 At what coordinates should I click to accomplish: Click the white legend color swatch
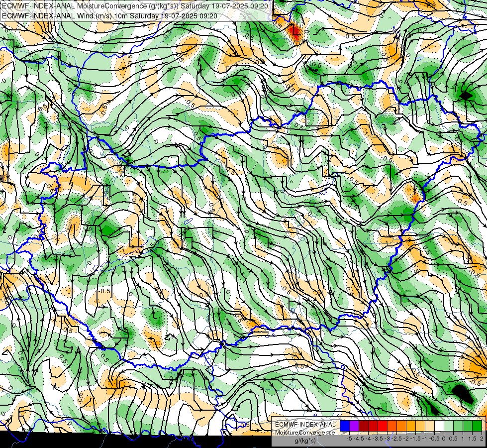439,426
